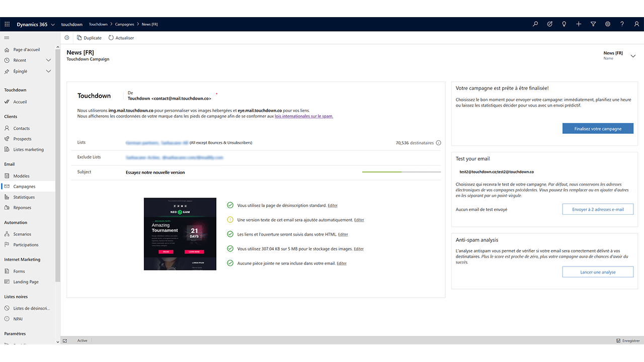This screenshot has height=362, width=644.
Task: Click the Listes marketing icon
Action: pos(7,149)
